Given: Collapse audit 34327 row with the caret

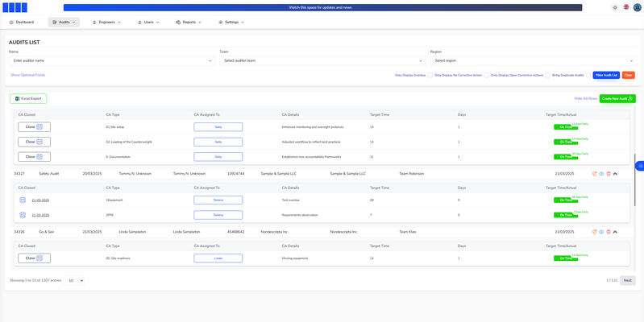Looking at the screenshot, I should point(615,174).
